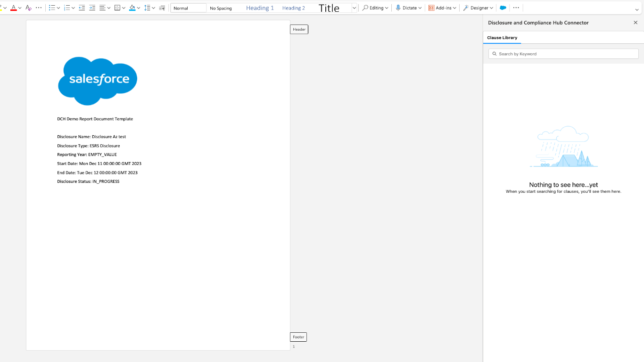
Task: Click the borders icon
Action: click(x=117, y=8)
